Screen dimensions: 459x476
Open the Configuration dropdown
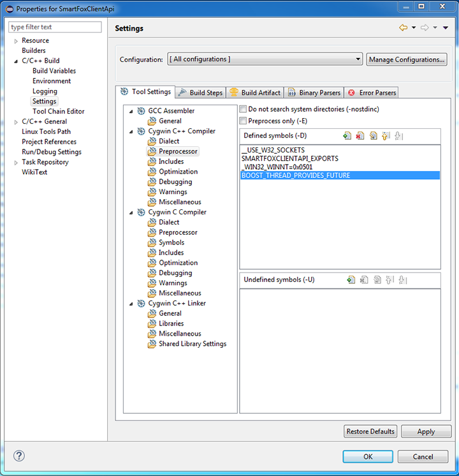[x=265, y=59]
